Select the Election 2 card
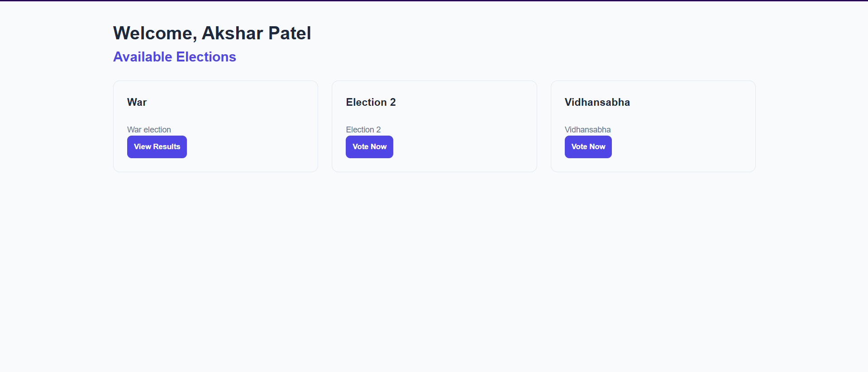This screenshot has height=372, width=868. [x=434, y=127]
